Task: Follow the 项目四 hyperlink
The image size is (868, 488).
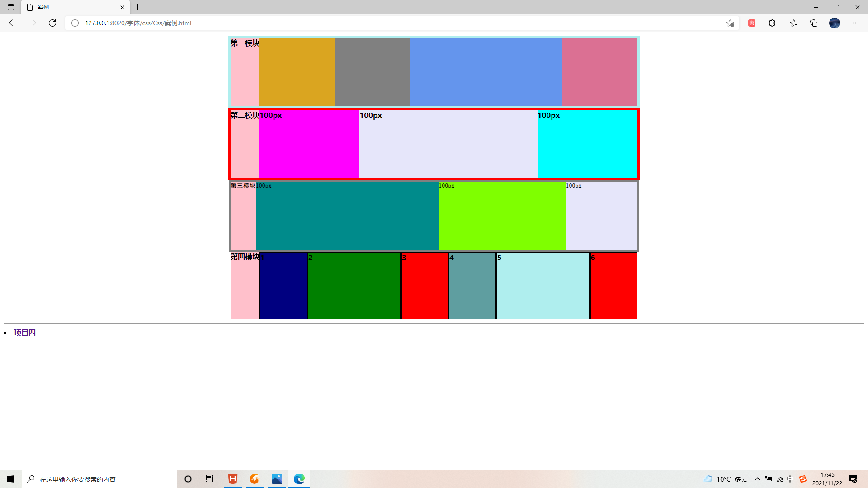Action: click(x=25, y=333)
